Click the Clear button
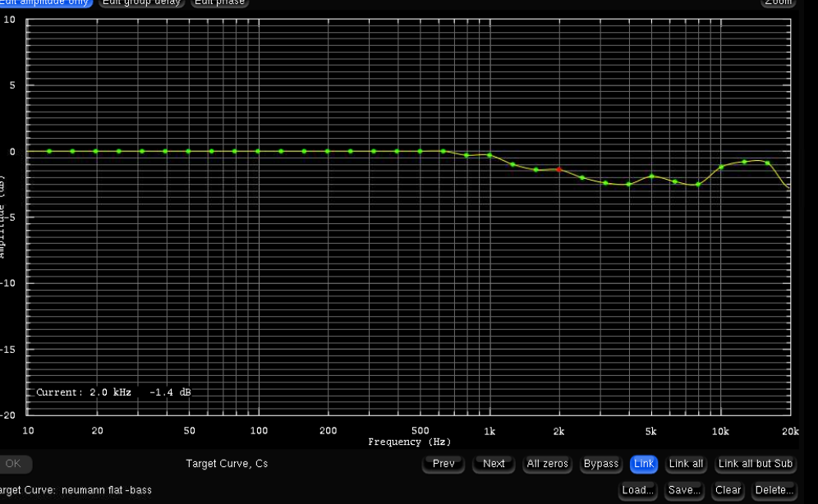This screenshot has height=504, width=818. 728,490
